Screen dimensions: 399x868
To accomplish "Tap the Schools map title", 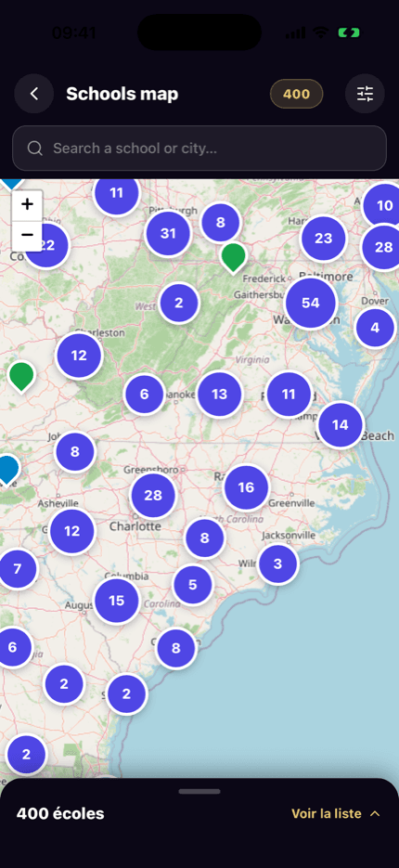I will [122, 94].
